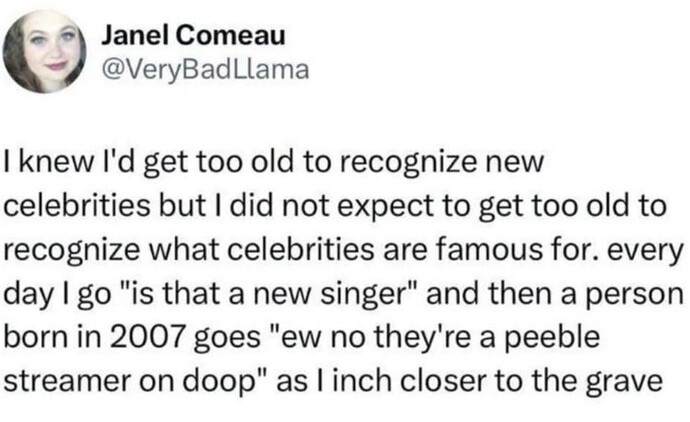Click the Janel Comeau display name

(193, 35)
